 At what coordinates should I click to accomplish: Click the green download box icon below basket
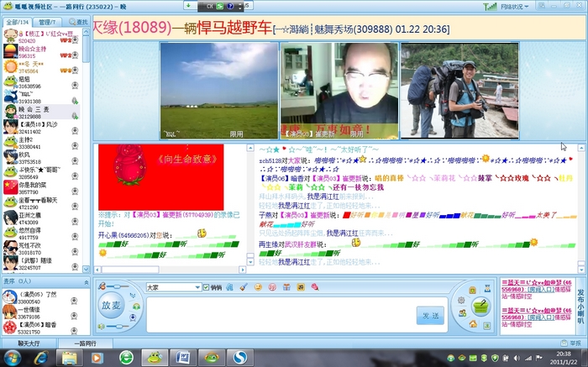point(486,325)
